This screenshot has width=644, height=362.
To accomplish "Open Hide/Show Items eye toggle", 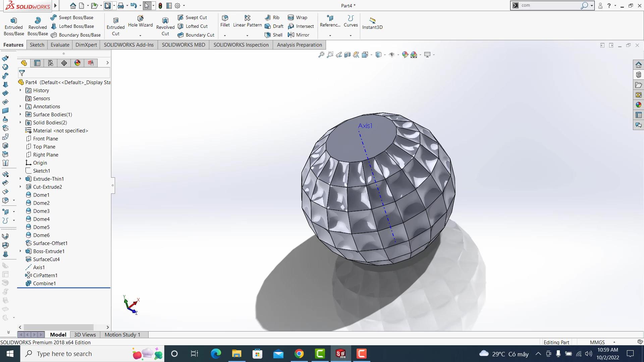I will pos(392,55).
